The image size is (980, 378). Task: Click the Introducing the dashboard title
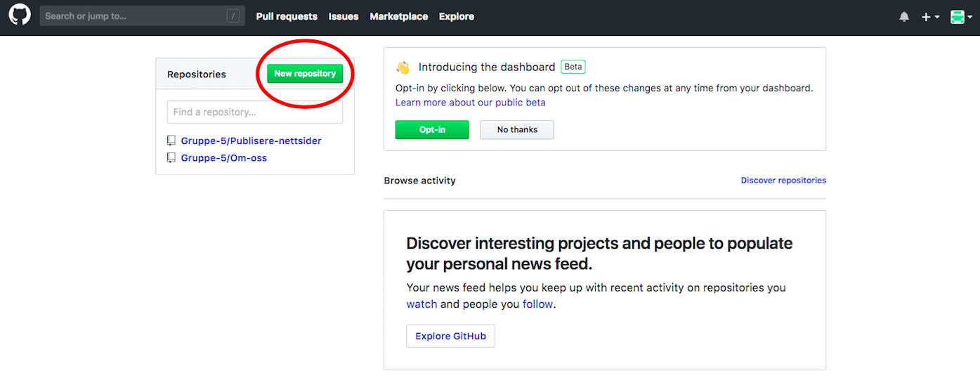tap(487, 67)
